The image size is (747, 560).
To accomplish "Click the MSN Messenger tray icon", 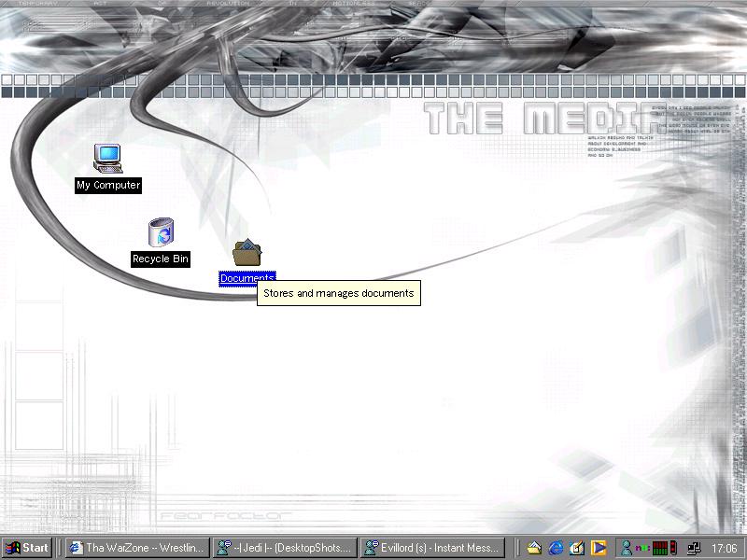I will coord(627,548).
